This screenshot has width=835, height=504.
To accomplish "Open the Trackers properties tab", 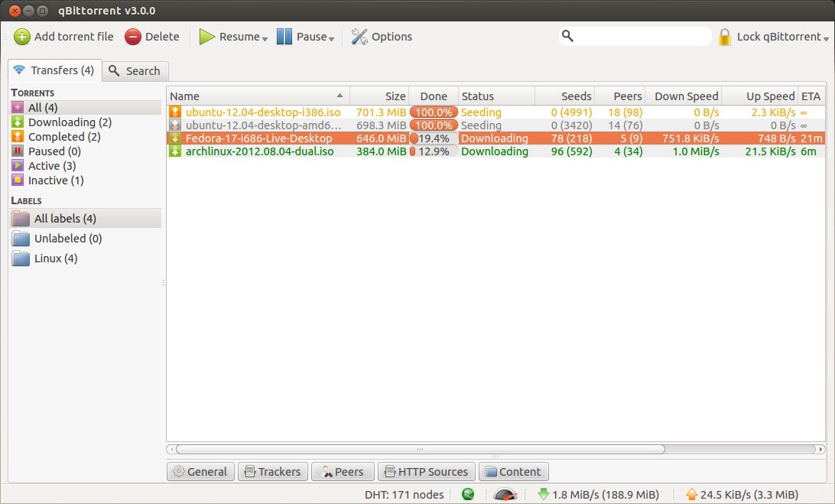I will (x=273, y=472).
